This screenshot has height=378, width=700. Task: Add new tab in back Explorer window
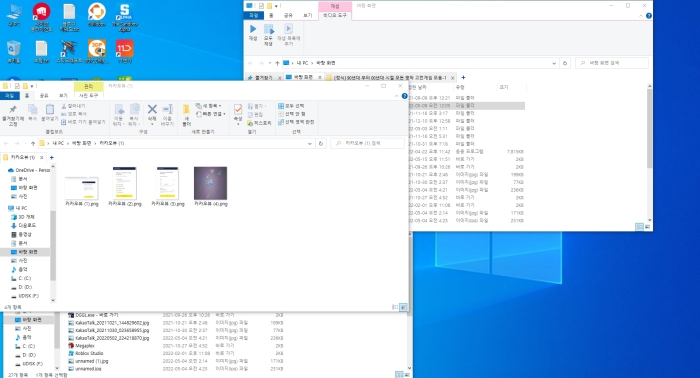tap(463, 78)
